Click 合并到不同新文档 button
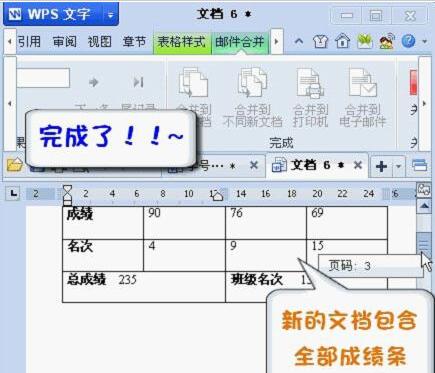The image size is (435, 373). click(252, 97)
